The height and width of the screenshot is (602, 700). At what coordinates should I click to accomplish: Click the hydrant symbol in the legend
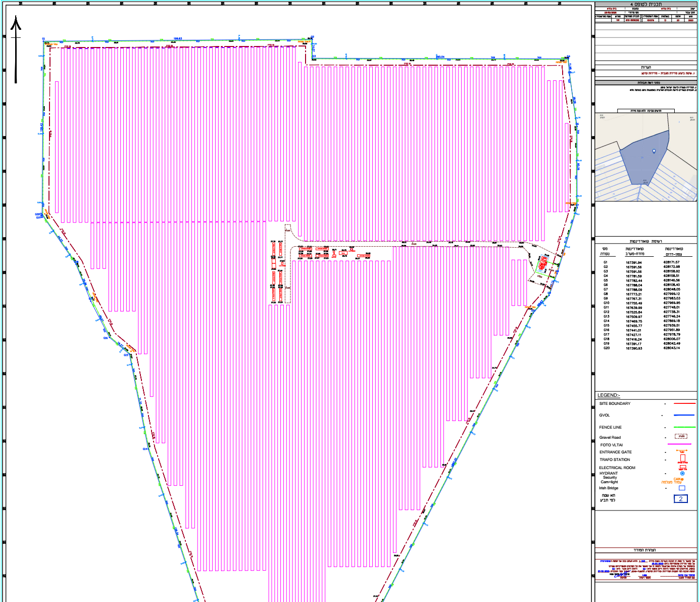683,474
